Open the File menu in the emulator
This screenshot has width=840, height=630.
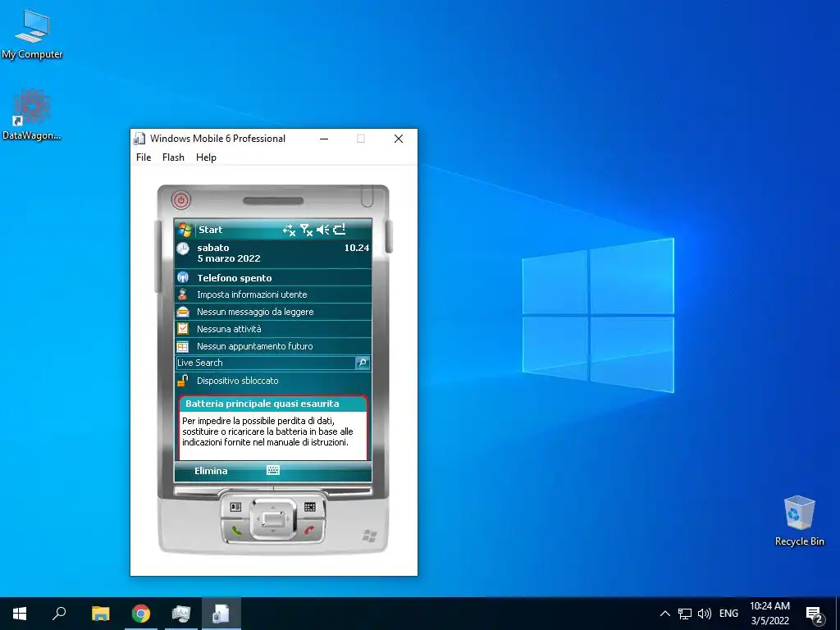point(144,157)
